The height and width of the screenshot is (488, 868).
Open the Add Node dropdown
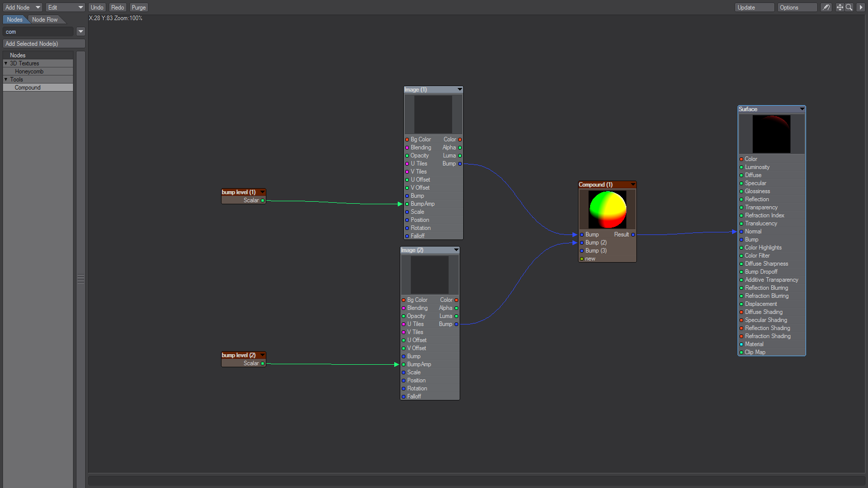point(23,8)
